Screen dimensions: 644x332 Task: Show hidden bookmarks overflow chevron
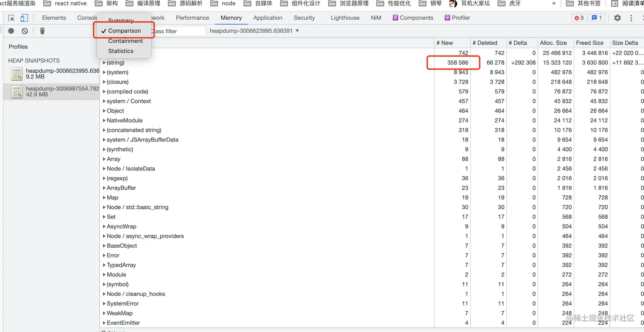click(x=554, y=3)
